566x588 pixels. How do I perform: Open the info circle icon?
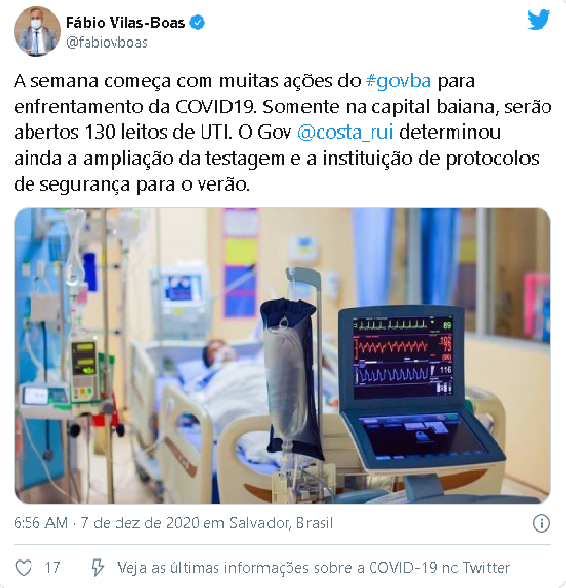tap(541, 523)
